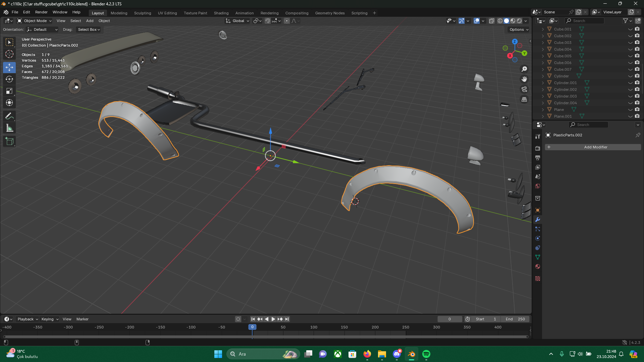Select the Scale tool icon
The image size is (644, 362).
coord(9,91)
